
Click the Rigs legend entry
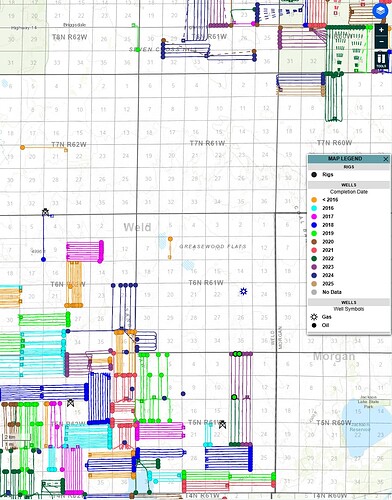pos(322,175)
